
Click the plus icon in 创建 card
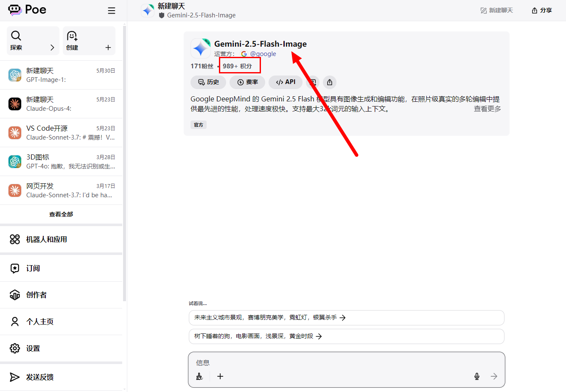click(x=108, y=48)
